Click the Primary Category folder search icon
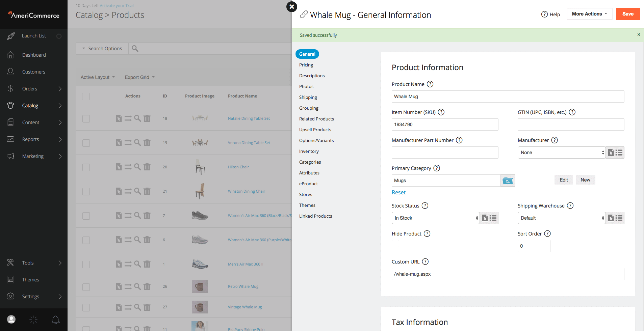644x331 pixels. 507,181
